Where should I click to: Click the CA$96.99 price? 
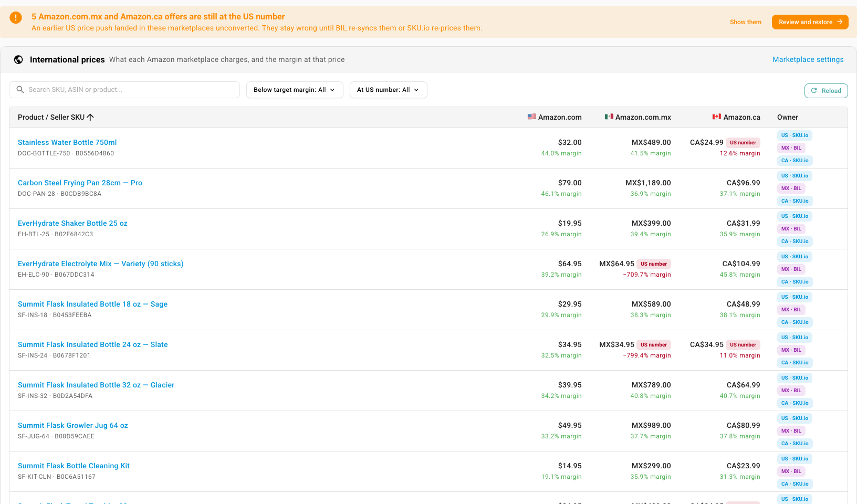(x=744, y=183)
